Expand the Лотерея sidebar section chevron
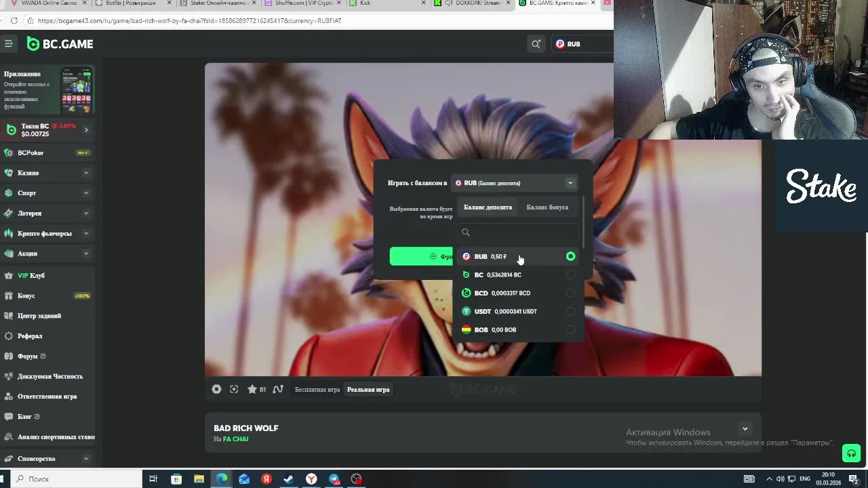 click(x=86, y=213)
